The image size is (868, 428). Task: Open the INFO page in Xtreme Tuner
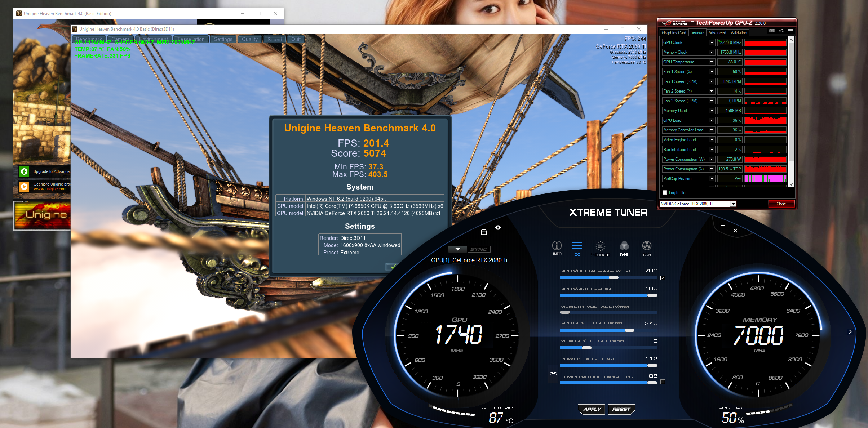click(x=557, y=248)
